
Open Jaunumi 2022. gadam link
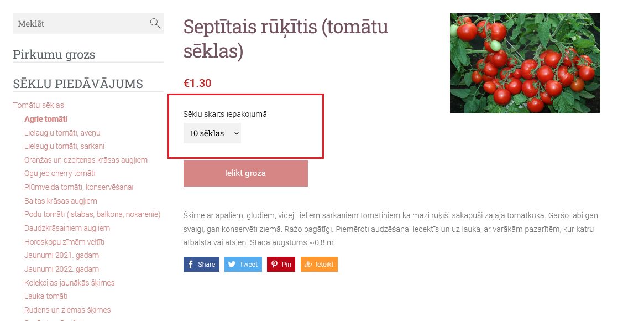pyautogui.click(x=61, y=269)
